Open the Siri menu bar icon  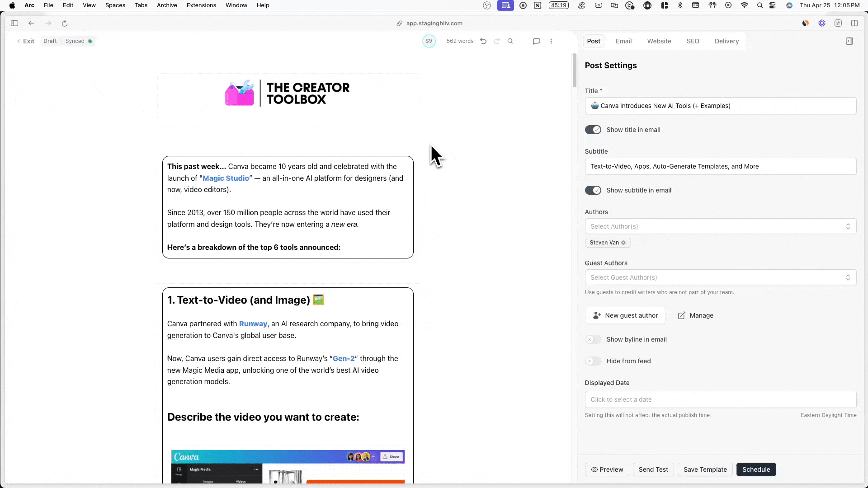pyautogui.click(x=789, y=5)
